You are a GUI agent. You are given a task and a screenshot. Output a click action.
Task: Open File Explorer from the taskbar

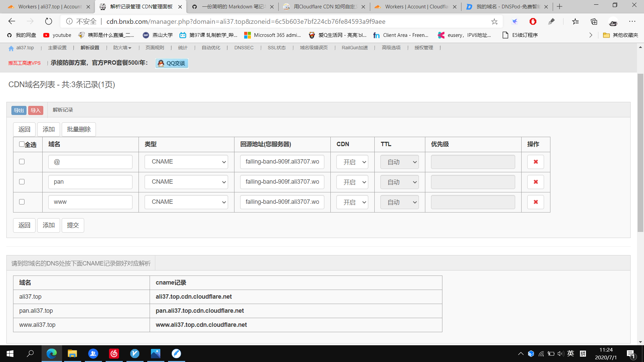click(72, 354)
